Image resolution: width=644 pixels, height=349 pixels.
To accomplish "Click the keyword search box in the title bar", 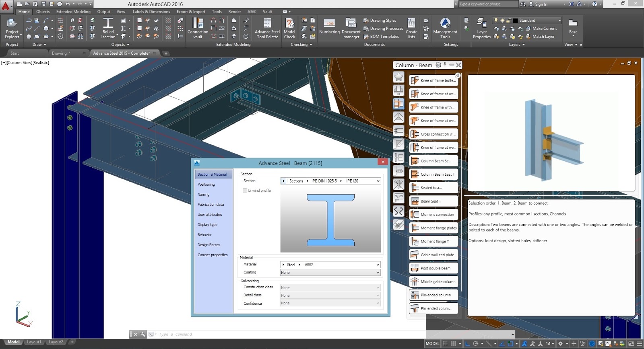I will pyautogui.click(x=488, y=4).
